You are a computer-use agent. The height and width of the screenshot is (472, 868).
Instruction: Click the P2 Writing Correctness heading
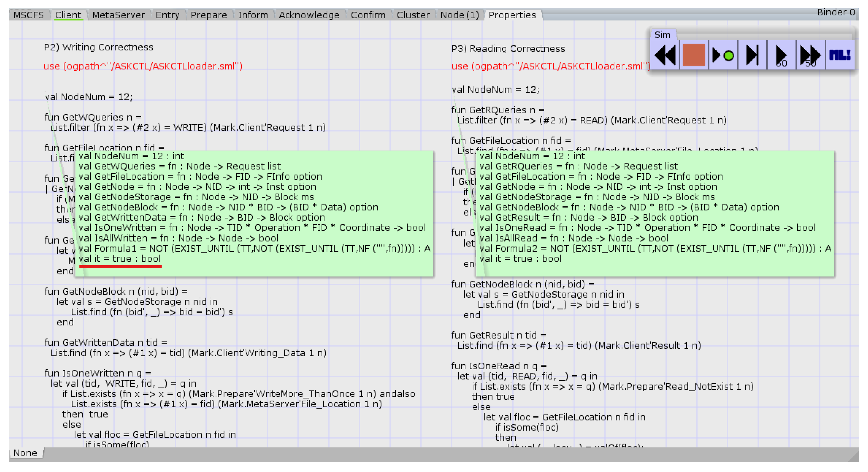pyautogui.click(x=99, y=47)
